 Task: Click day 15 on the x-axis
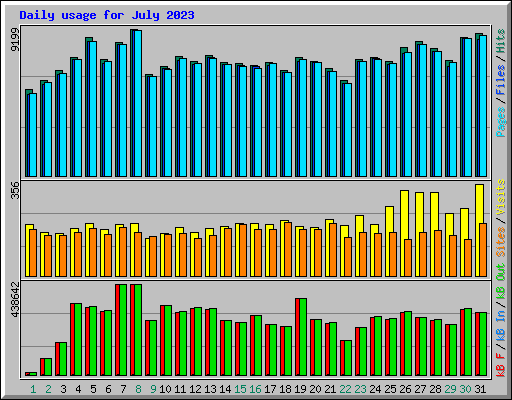[x=240, y=389]
